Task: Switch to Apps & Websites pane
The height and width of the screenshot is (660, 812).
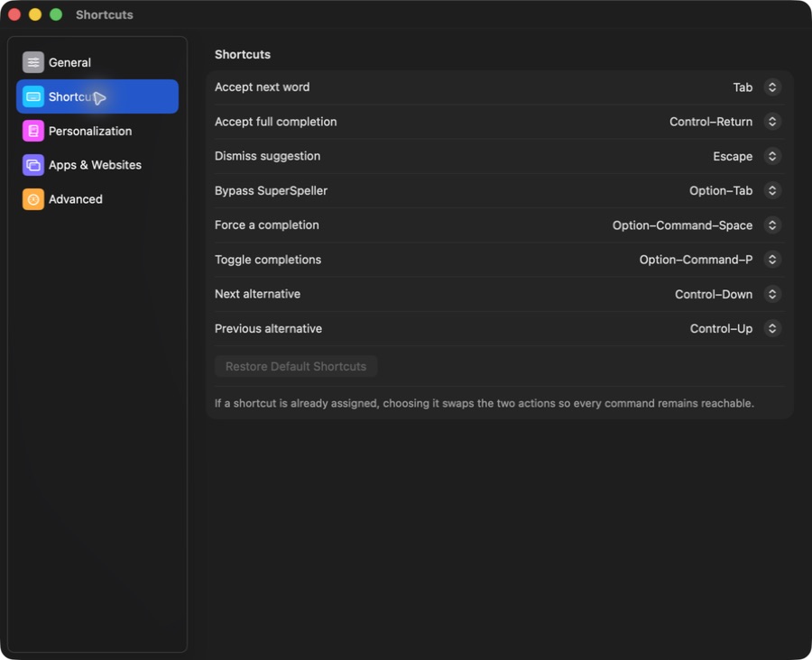Action: pyautogui.click(x=97, y=165)
